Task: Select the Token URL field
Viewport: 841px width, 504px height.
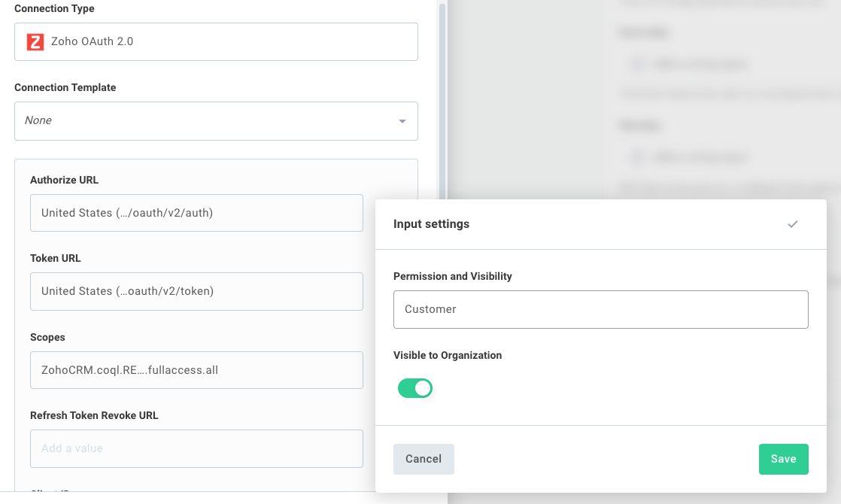Action: pyautogui.click(x=196, y=291)
